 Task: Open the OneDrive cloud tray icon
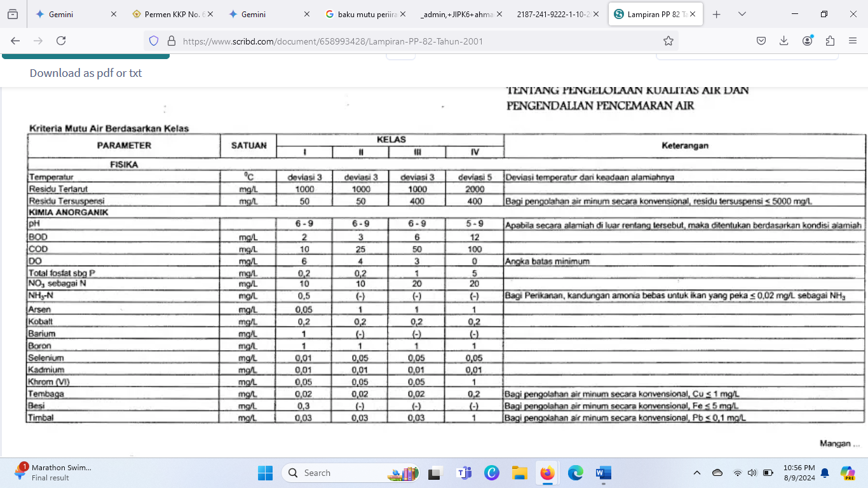pyautogui.click(x=717, y=473)
